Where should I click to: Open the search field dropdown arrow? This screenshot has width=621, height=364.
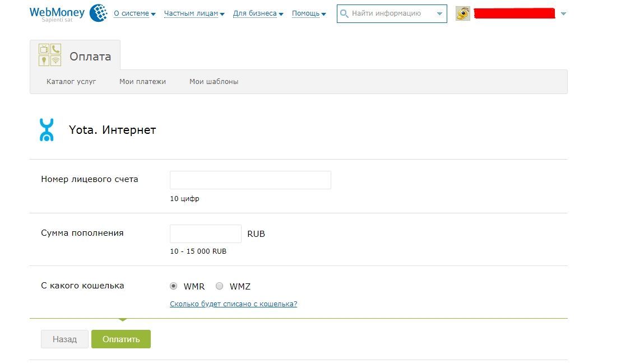click(439, 13)
